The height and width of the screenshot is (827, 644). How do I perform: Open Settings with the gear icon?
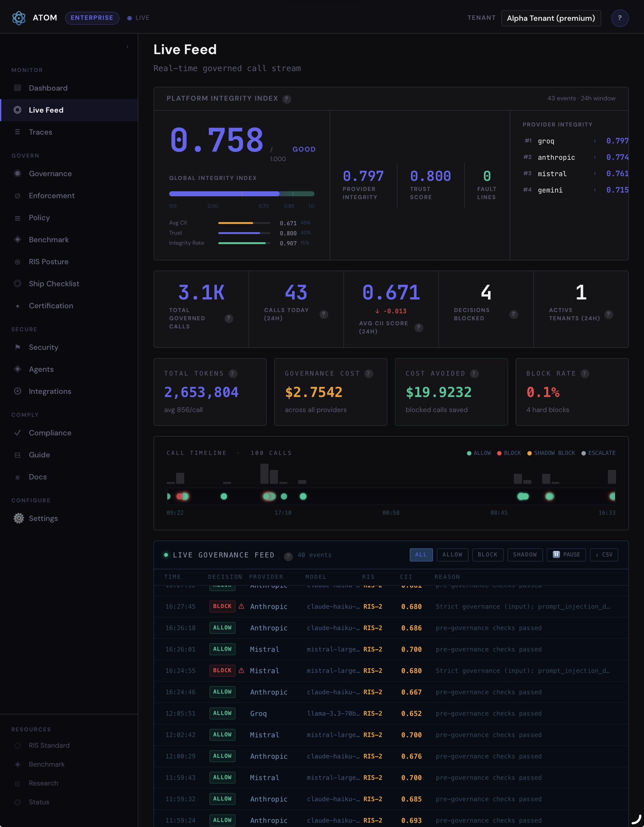18,518
